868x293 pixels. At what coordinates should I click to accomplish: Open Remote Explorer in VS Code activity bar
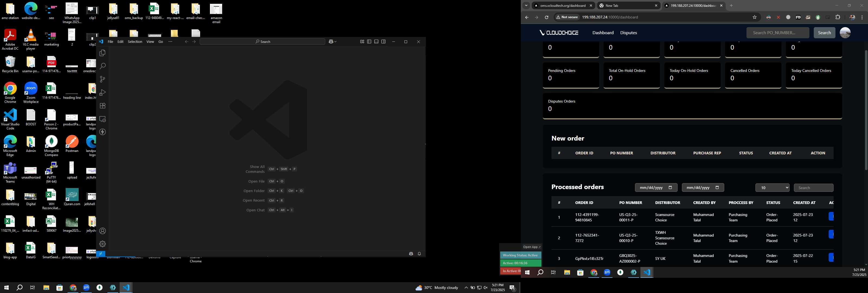coord(103,119)
